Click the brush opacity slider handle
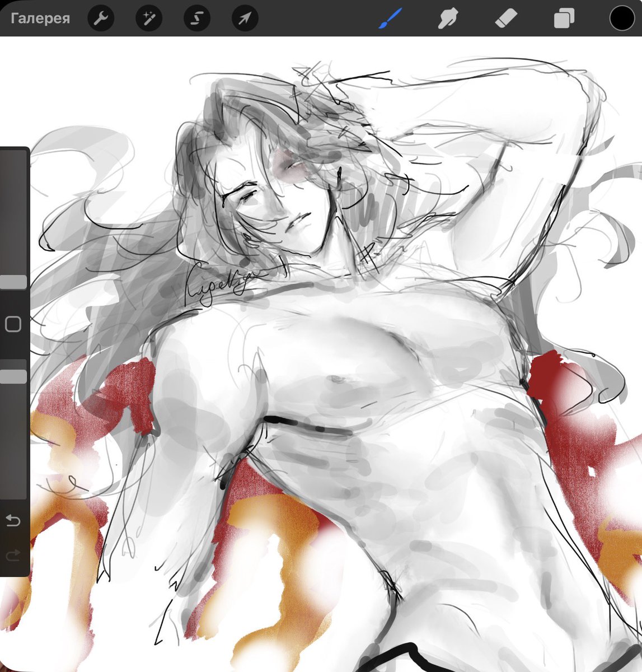Viewport: 642px width, 672px height. (x=13, y=376)
